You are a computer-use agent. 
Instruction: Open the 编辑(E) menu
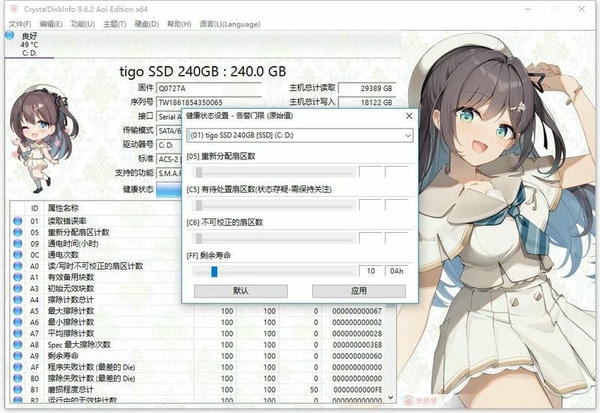[x=51, y=24]
